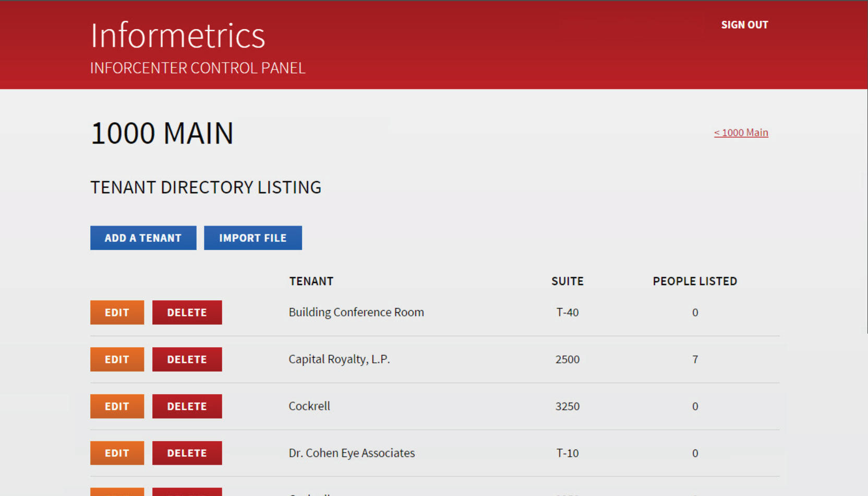Select the 'Building Conference Room' tenant name
The width and height of the screenshot is (868, 496).
click(x=356, y=312)
